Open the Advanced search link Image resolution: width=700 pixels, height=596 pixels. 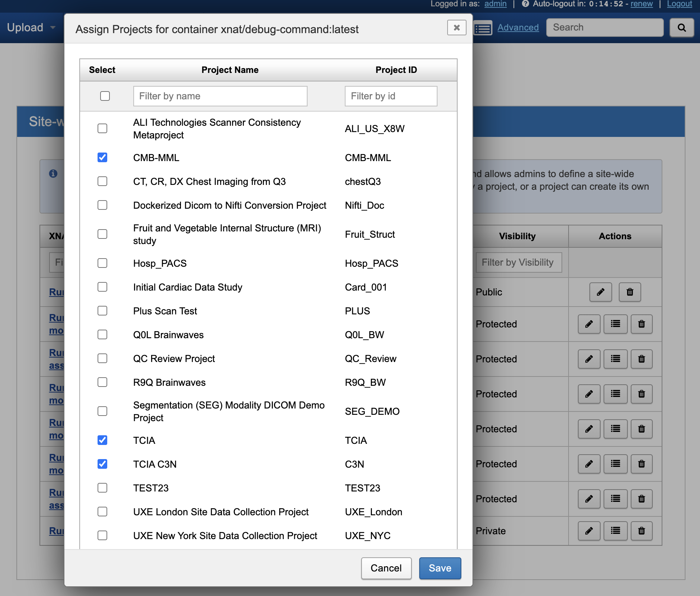pos(518,28)
